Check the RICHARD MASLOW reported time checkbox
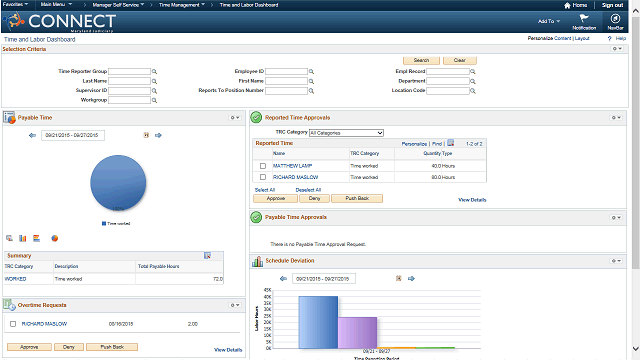Screen dimensions: 640x360 [263, 177]
